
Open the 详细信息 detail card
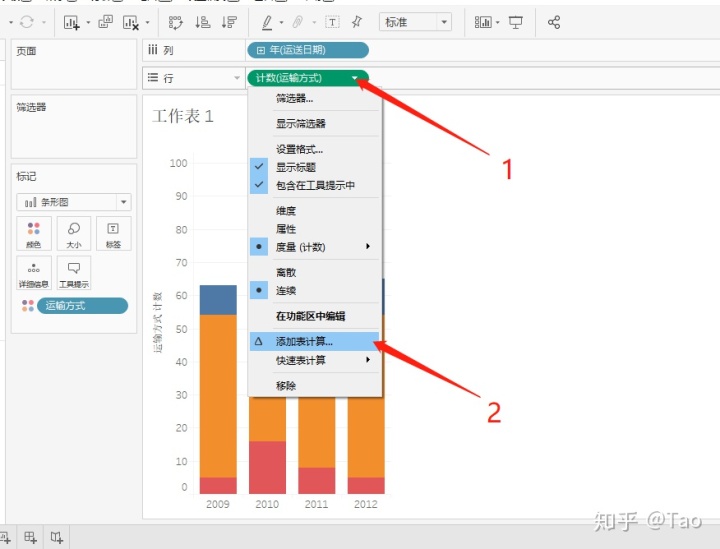point(34,273)
